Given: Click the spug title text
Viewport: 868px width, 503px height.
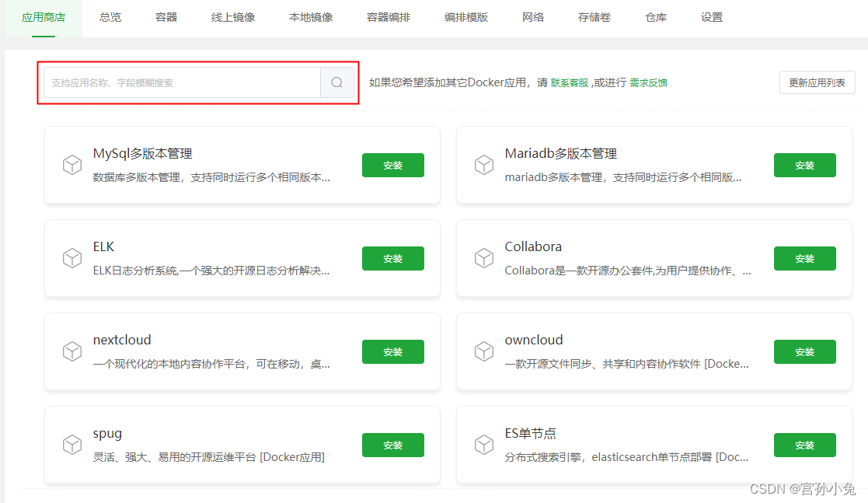Looking at the screenshot, I should coord(107,434).
